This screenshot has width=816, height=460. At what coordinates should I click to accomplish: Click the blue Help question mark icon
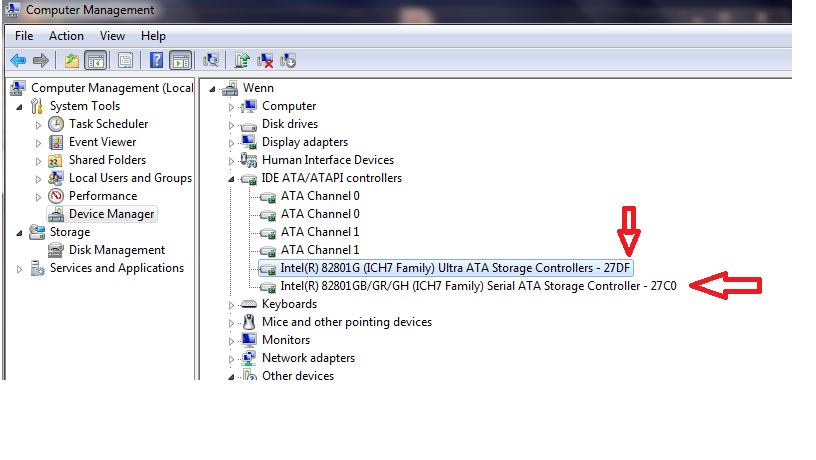[156, 60]
